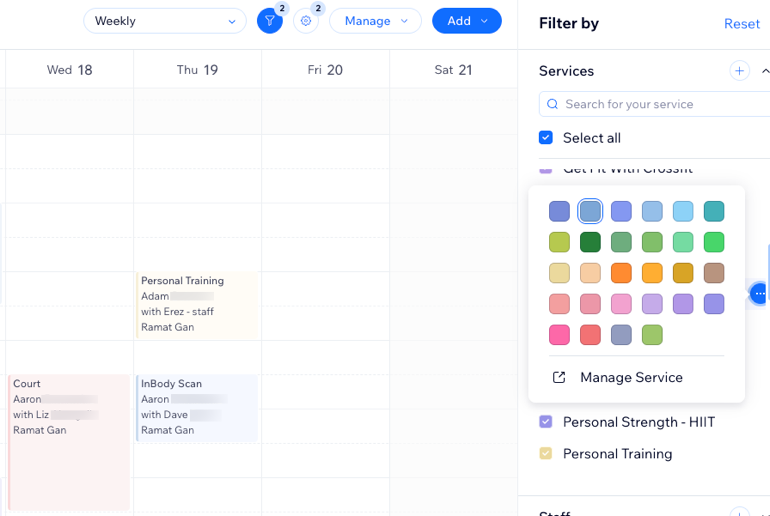Select Thu 19 column header

click(x=197, y=70)
